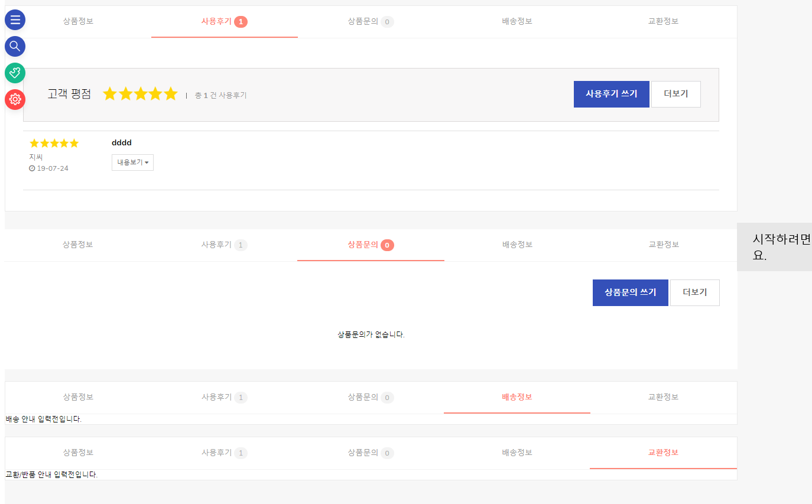
Task: Select the red highlighted 사용후기 tab
Action: pyautogui.click(x=216, y=21)
